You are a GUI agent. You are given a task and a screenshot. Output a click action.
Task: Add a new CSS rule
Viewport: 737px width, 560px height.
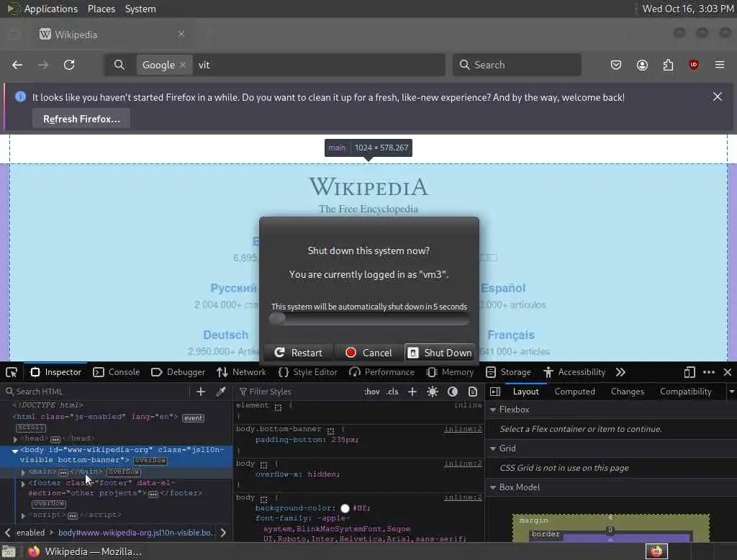[412, 391]
